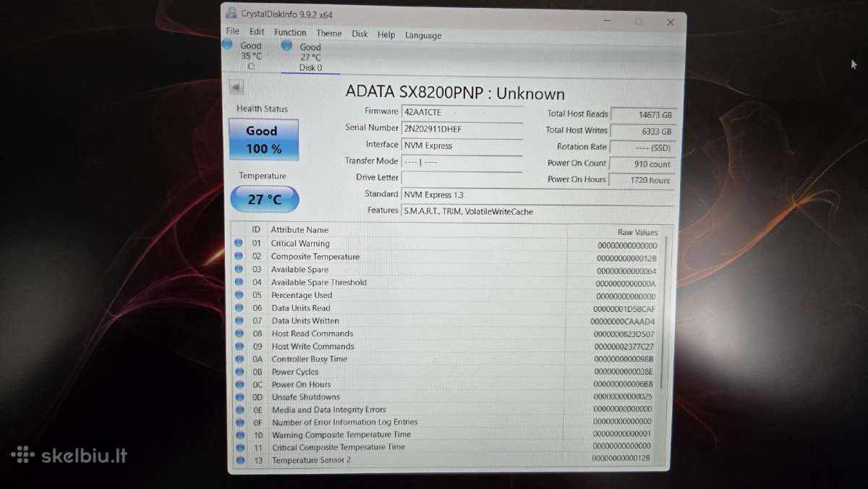Click the status dot for Unsafe Shutdowns
This screenshot has width=868, height=489.
point(239,396)
